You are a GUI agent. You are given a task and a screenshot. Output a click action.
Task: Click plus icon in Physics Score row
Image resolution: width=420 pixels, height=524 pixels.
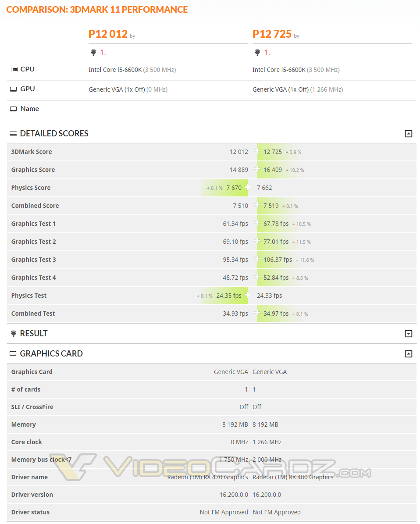pos(248,187)
